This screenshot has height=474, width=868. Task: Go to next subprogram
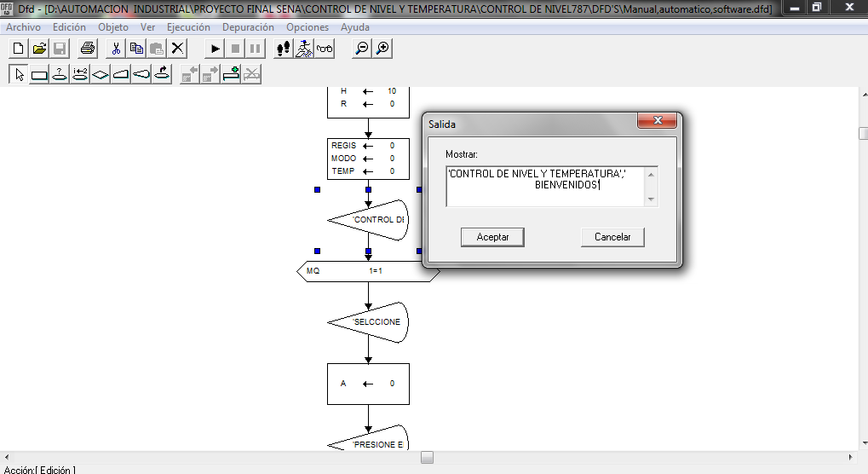point(210,74)
